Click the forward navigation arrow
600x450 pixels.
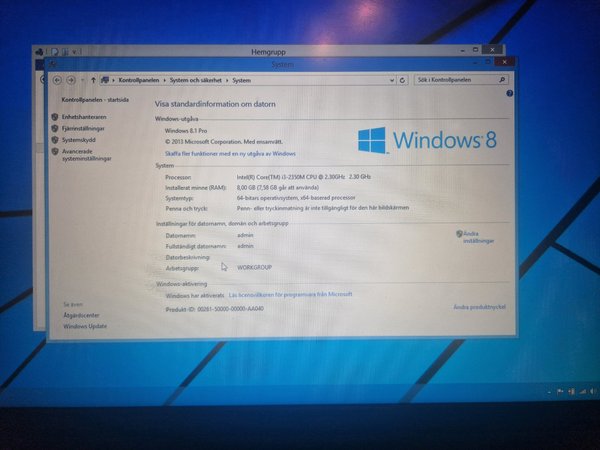point(70,79)
